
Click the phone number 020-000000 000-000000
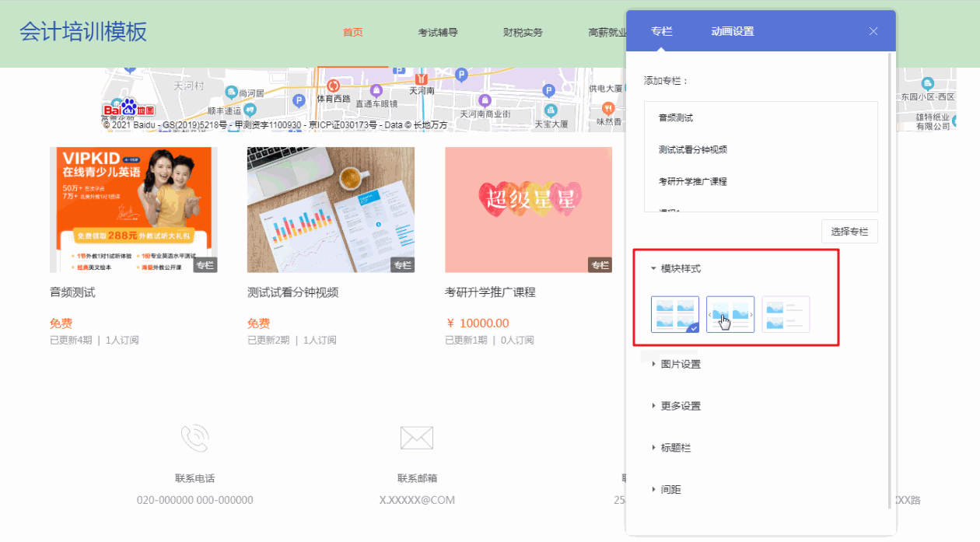194,500
